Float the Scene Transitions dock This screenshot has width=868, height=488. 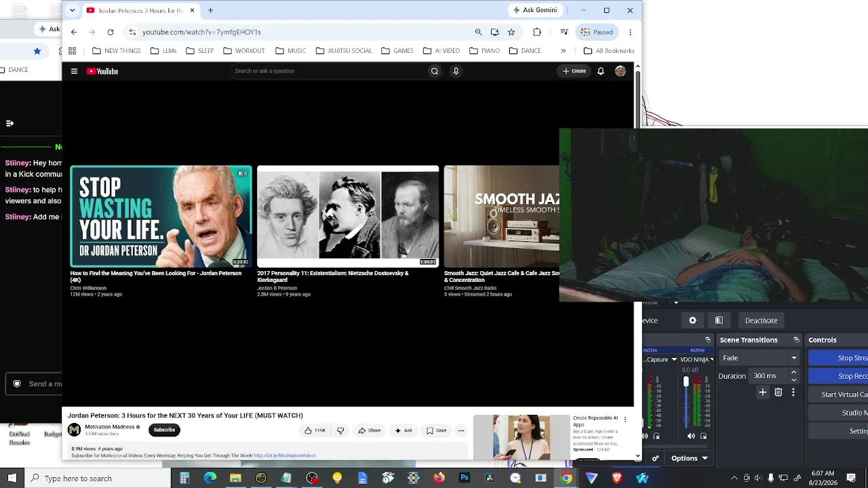(797, 340)
